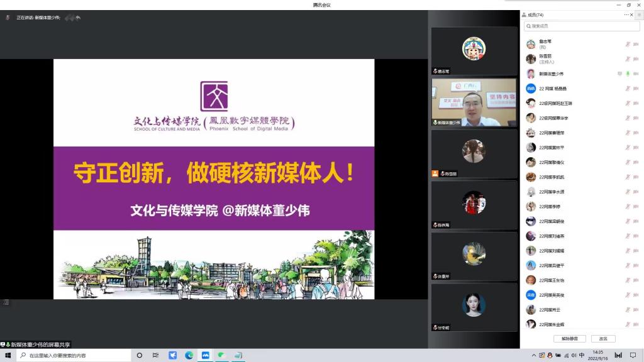Click the battery tray icon
This screenshot has width=644, height=362.
558,356
